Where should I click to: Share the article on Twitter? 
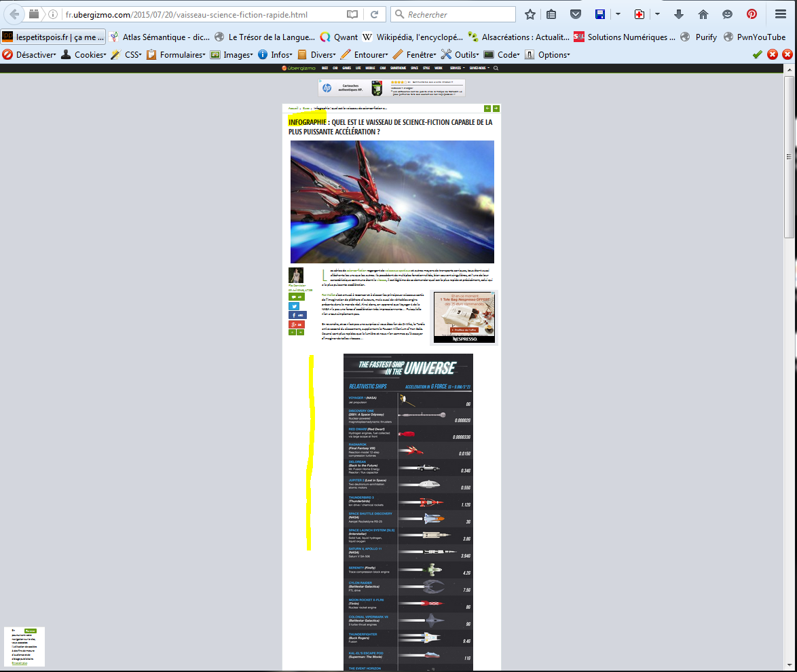(295, 306)
